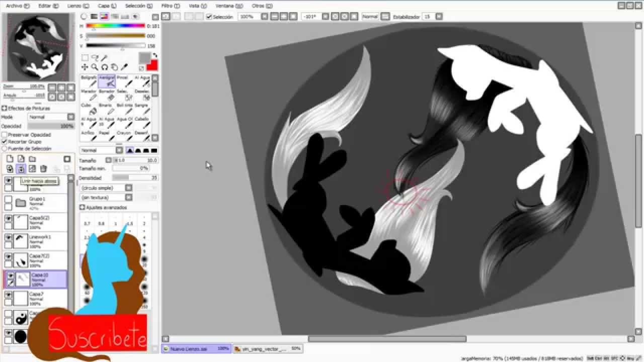The width and height of the screenshot is (644, 362).
Task: Pick the Eyedropper color picker tool
Action: coord(124,67)
